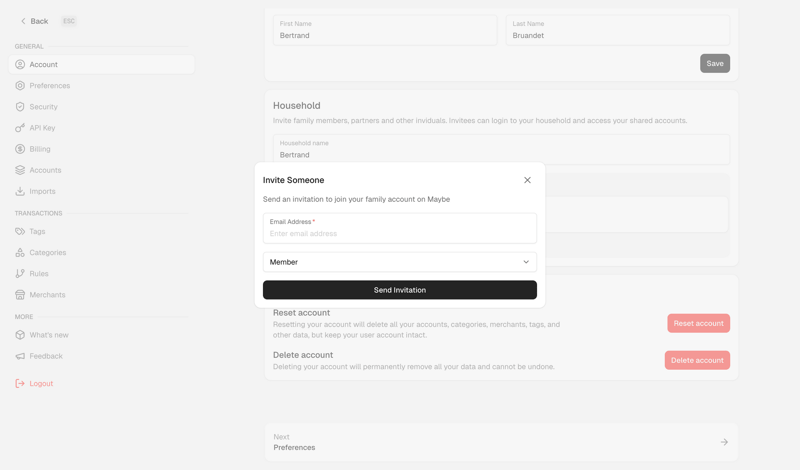This screenshot has width=800, height=470.
Task: Click the Delete account button
Action: 697,360
